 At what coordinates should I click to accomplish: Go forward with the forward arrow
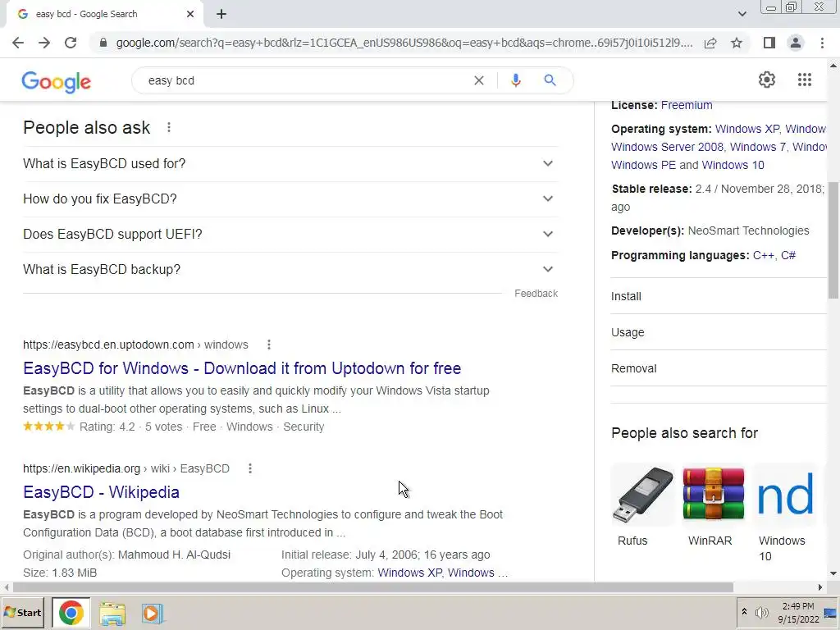click(44, 43)
